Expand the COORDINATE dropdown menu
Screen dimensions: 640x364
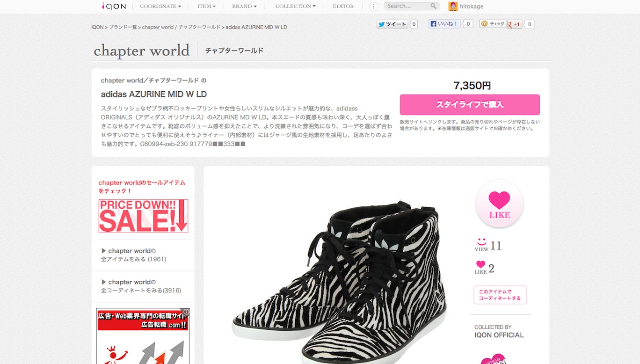point(160,6)
